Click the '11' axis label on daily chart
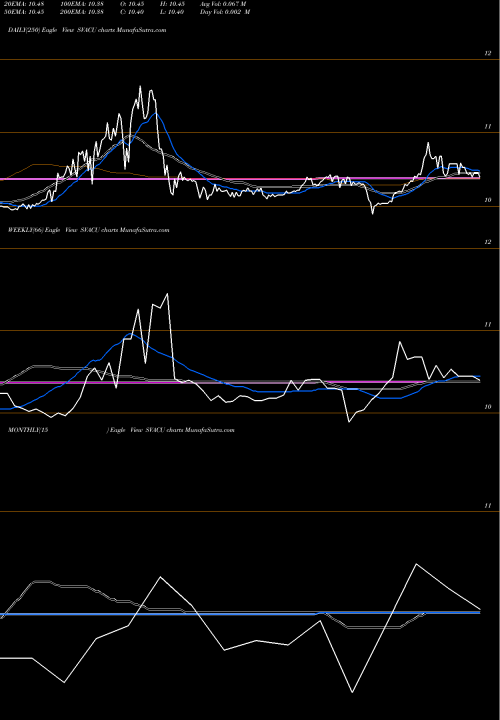The width and height of the screenshot is (500, 720). tap(488, 126)
